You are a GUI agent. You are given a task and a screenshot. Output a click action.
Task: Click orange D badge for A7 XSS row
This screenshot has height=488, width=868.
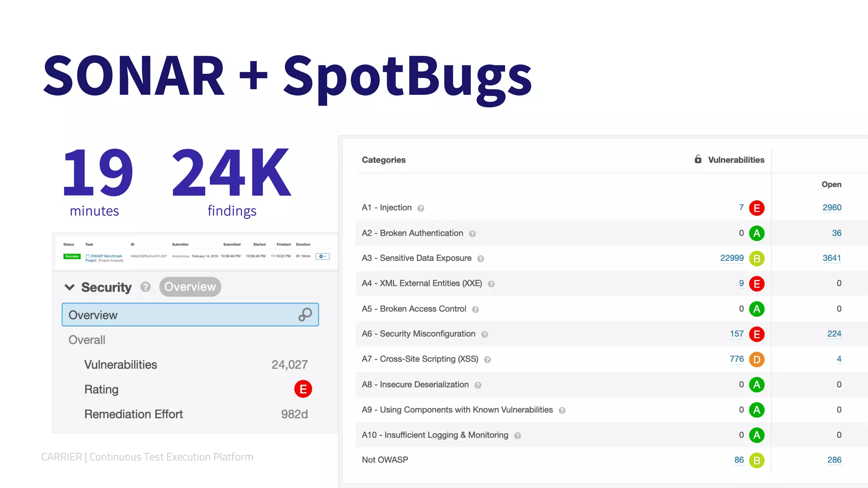757,360
